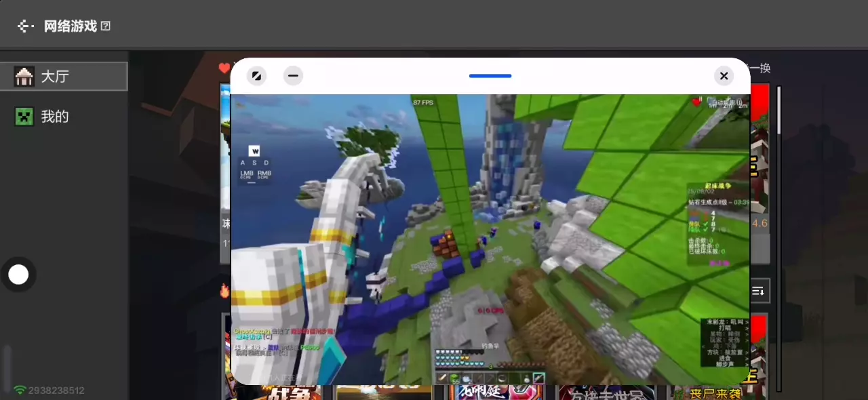The width and height of the screenshot is (868, 400).
Task: Click the flame icon beside the hot games row
Action: [224, 291]
